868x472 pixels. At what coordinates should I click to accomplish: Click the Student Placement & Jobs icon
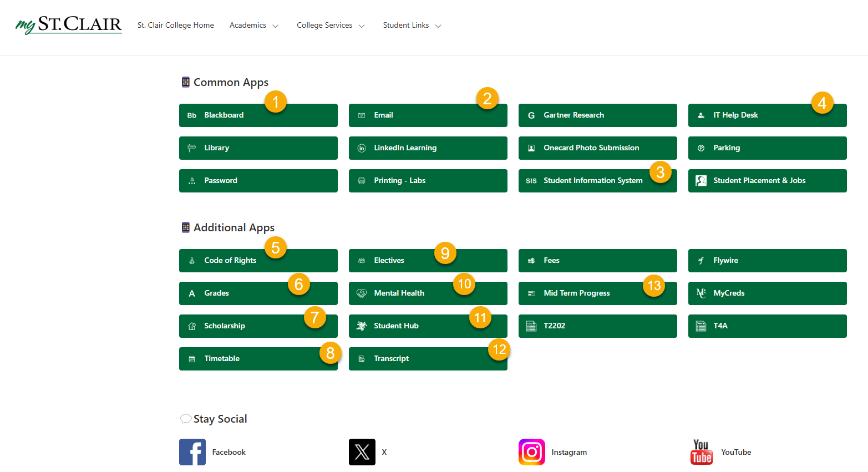tap(701, 181)
